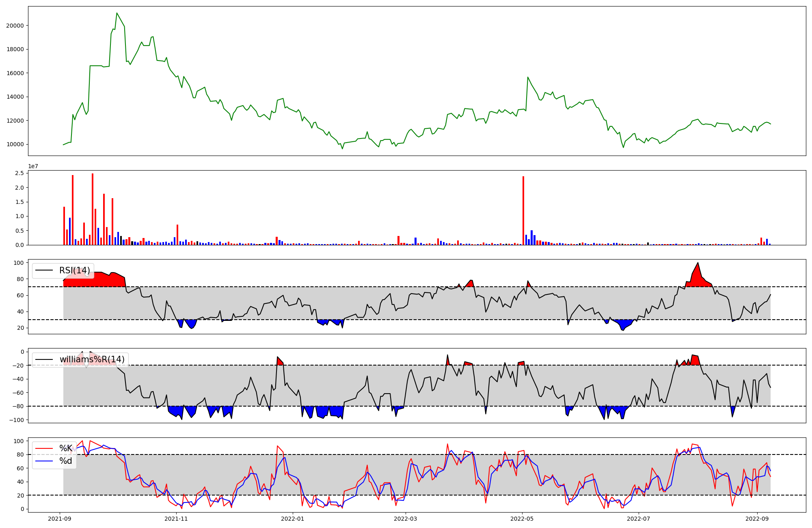Click the %d legend entry
The width and height of the screenshot is (812, 528).
[x=65, y=461]
